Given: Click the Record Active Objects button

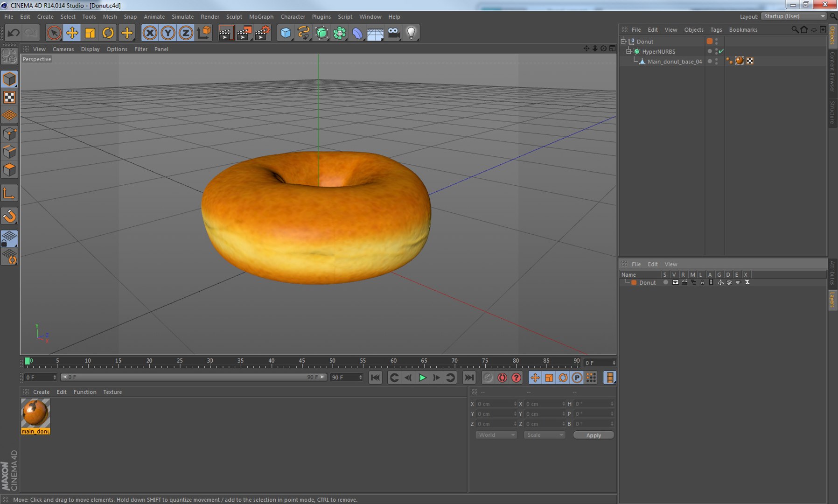Looking at the screenshot, I should pyautogui.click(x=488, y=378).
